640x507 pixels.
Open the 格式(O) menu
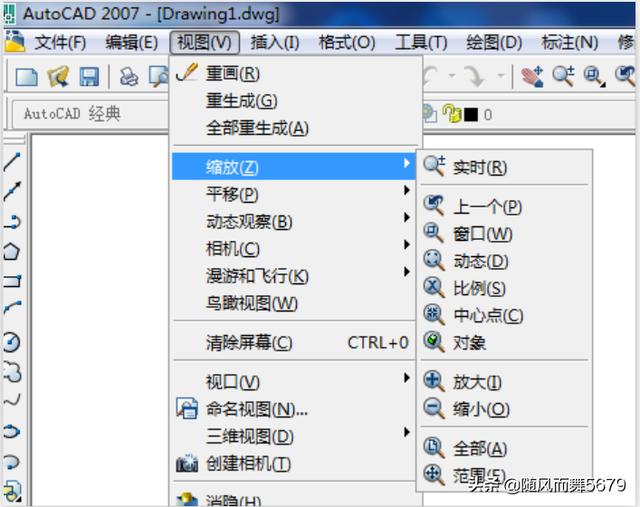[347, 42]
